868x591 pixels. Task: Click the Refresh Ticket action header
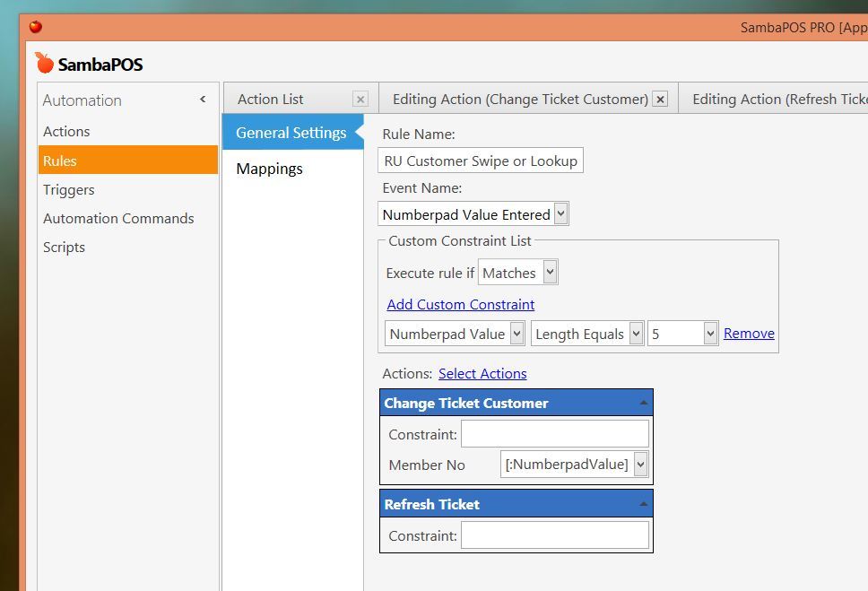point(516,504)
